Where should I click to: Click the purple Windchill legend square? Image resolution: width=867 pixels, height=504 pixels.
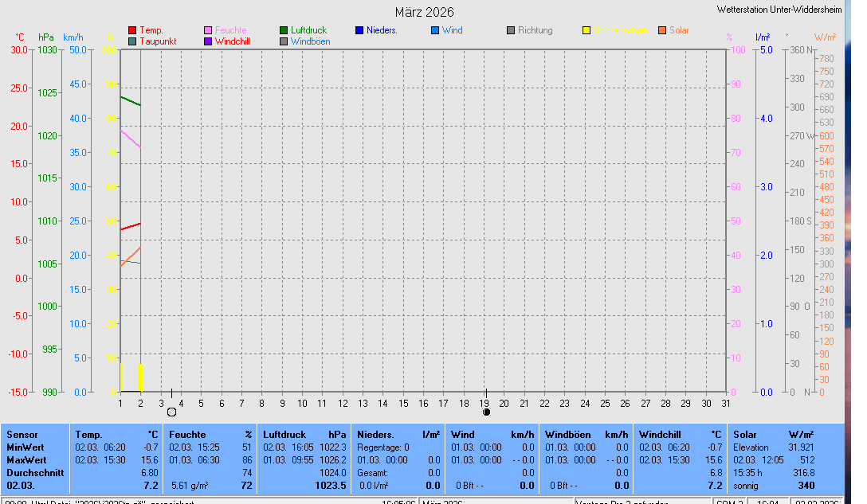208,41
